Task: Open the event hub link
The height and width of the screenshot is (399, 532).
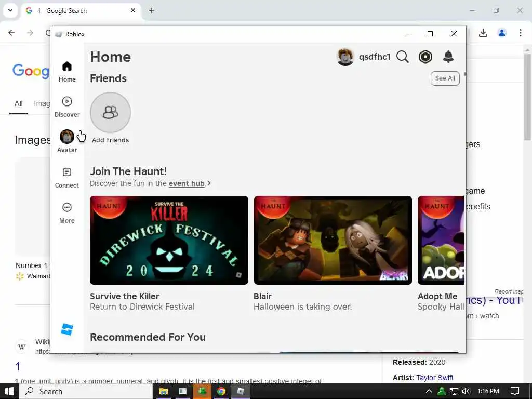Action: coord(187,183)
